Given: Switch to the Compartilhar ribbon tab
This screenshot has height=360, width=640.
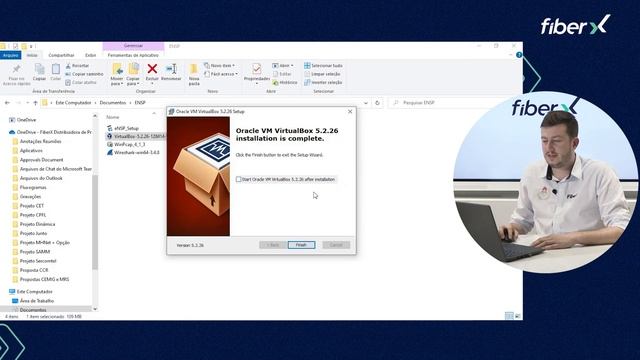Looking at the screenshot, I should coord(61,55).
